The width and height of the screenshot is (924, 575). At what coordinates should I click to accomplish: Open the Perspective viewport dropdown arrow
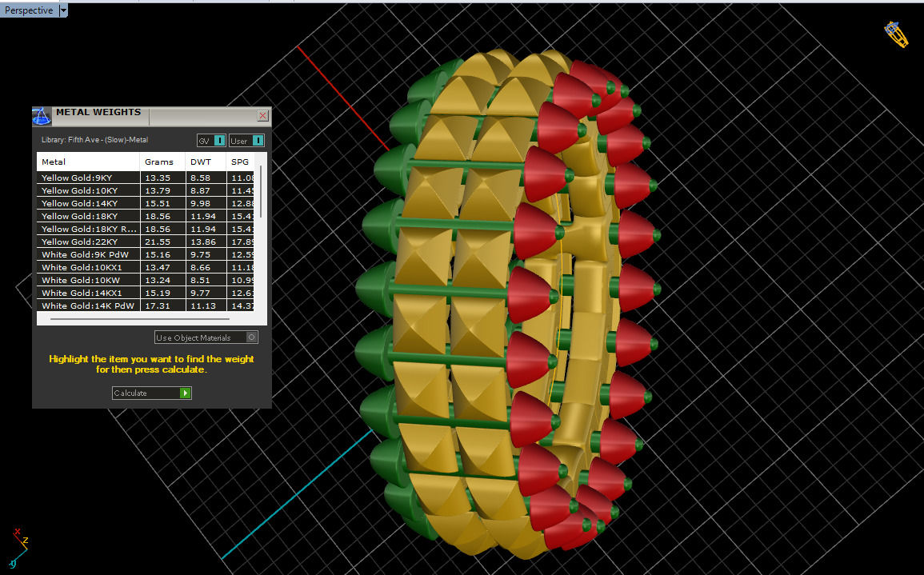coord(64,10)
